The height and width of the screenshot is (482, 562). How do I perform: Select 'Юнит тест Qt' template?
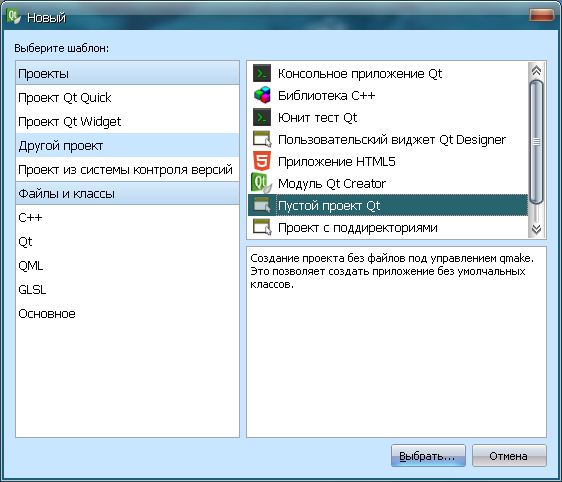tap(388, 118)
